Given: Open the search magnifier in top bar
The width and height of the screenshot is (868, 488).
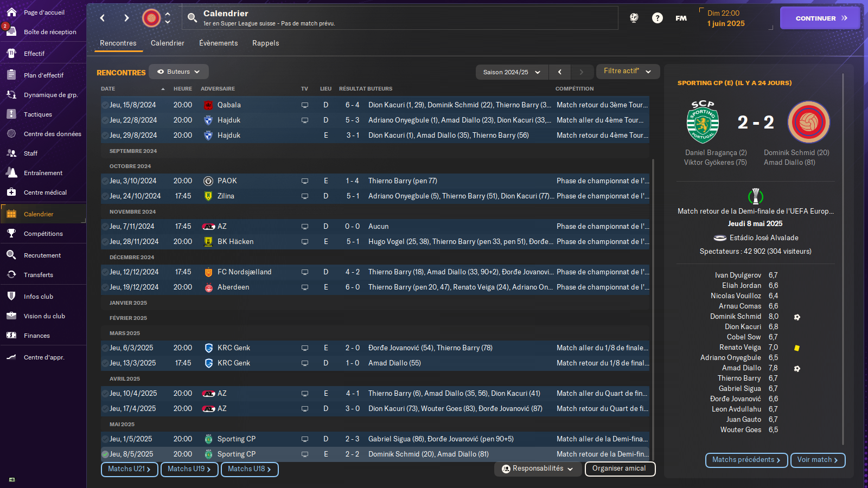Looking at the screenshot, I should point(192,18).
